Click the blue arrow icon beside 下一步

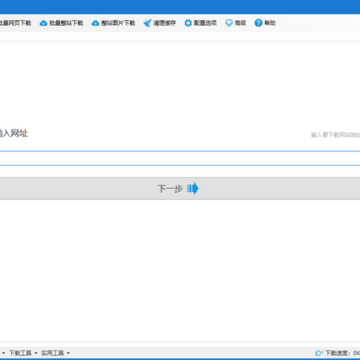pyautogui.click(x=193, y=189)
